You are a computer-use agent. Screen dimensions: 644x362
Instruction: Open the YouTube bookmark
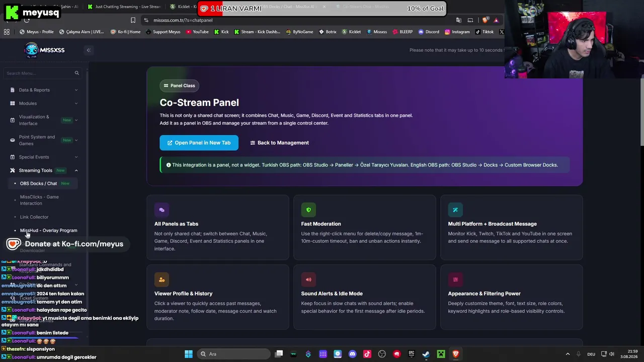coord(197,32)
